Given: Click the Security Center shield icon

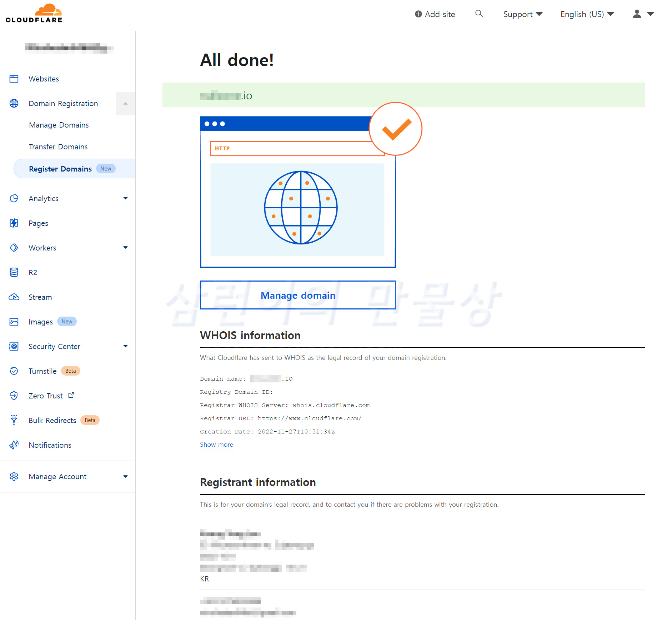Looking at the screenshot, I should [14, 346].
